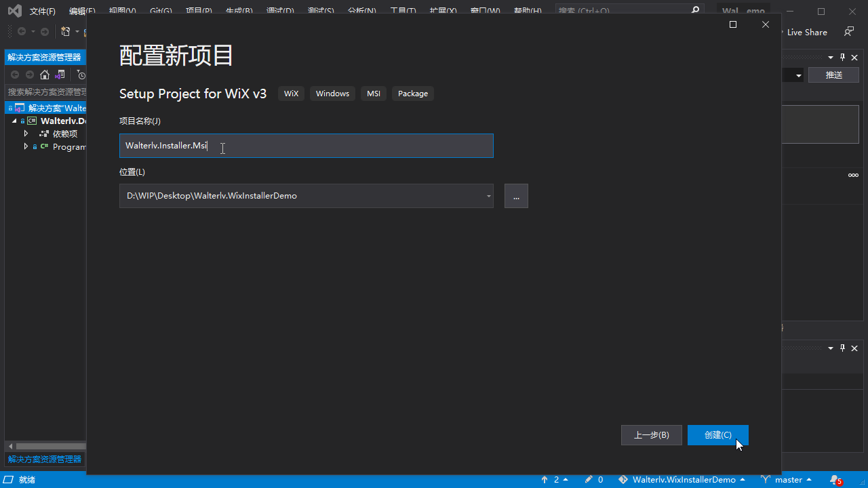The width and height of the screenshot is (868, 488).
Task: Click the Home icon in Solution Explorer
Action: tap(45, 75)
